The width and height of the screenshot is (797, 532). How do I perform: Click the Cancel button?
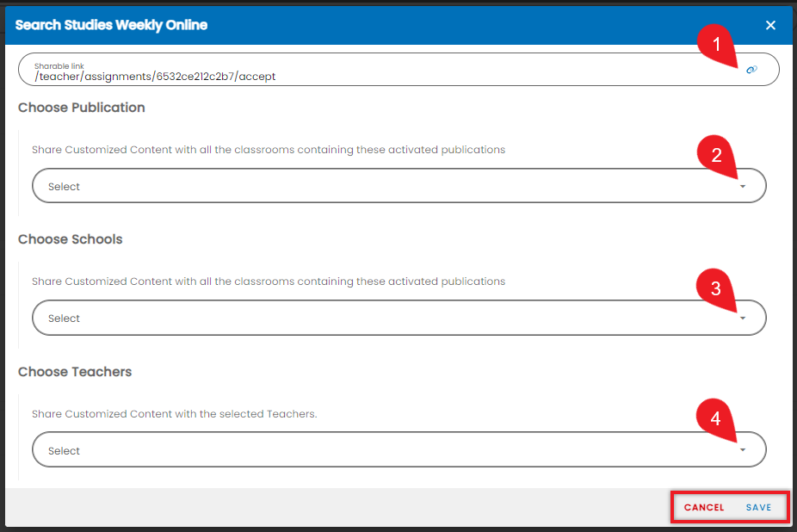(x=704, y=507)
